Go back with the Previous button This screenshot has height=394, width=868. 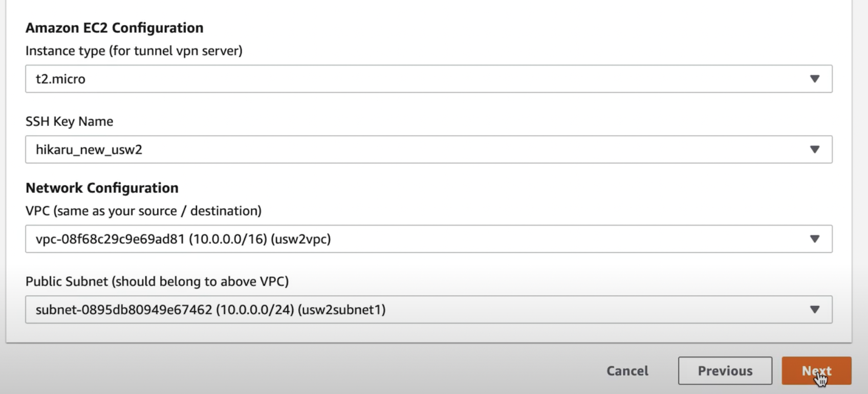point(725,370)
